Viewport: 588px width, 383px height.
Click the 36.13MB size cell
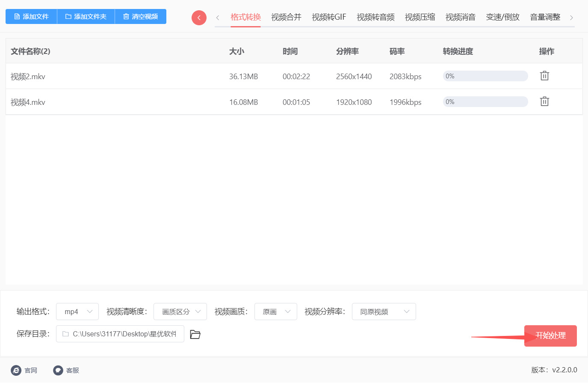(244, 77)
